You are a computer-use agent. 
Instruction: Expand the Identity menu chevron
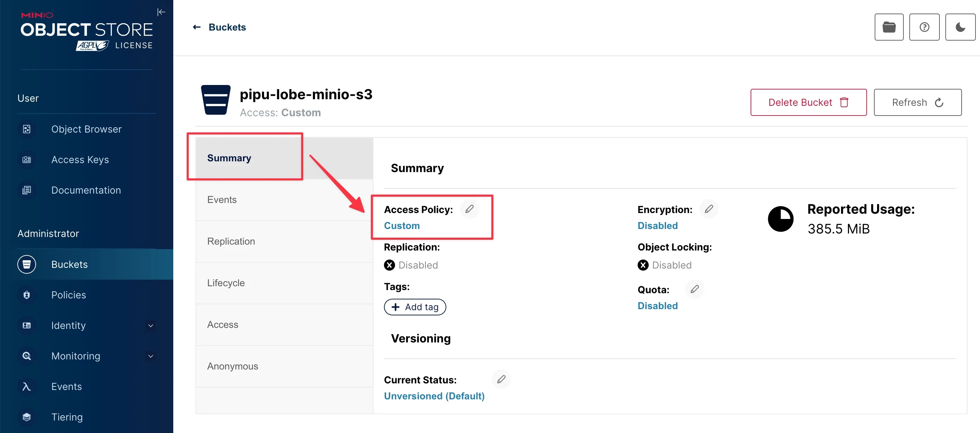[x=151, y=325]
